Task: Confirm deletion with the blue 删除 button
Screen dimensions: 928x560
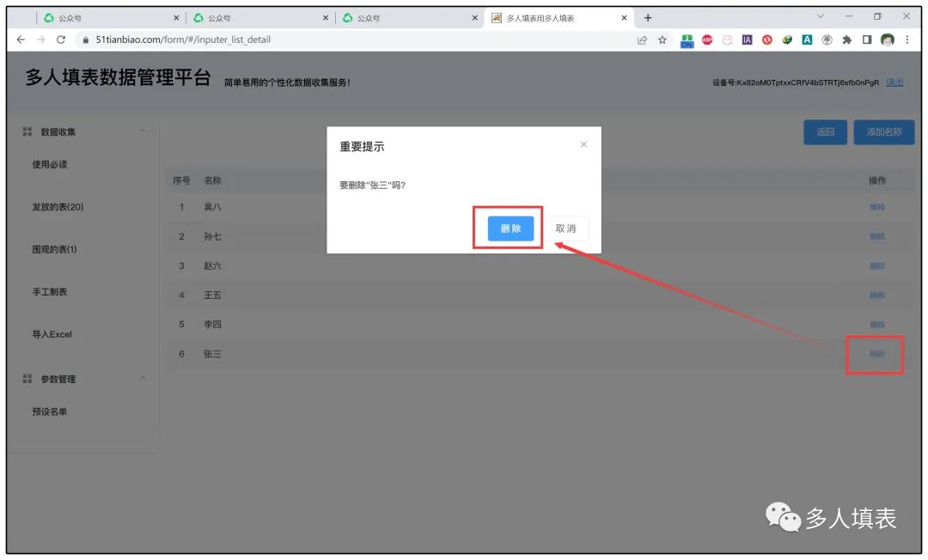Action: (x=510, y=228)
